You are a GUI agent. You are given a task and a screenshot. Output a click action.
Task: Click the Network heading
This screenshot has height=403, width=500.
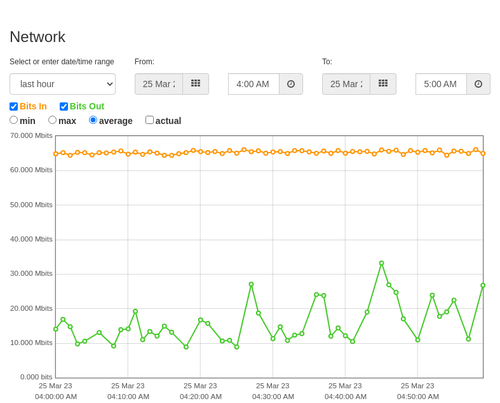click(x=37, y=37)
